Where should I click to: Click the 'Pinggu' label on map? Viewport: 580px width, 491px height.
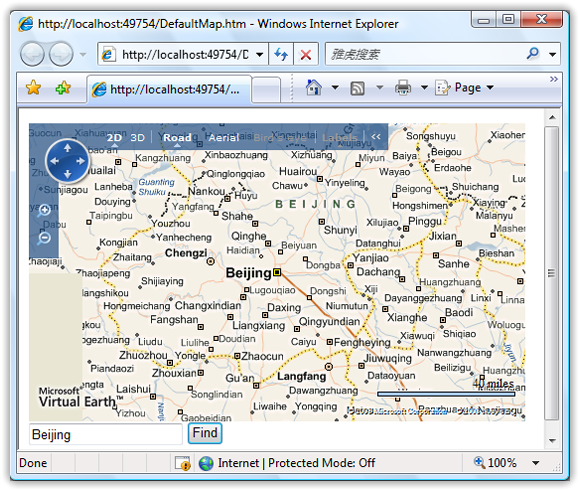[x=425, y=222]
